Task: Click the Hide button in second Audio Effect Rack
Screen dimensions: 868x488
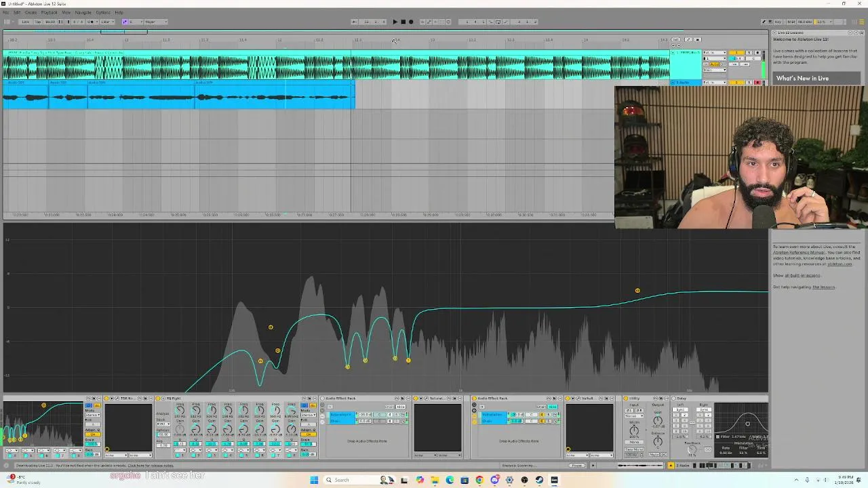Action: click(553, 407)
